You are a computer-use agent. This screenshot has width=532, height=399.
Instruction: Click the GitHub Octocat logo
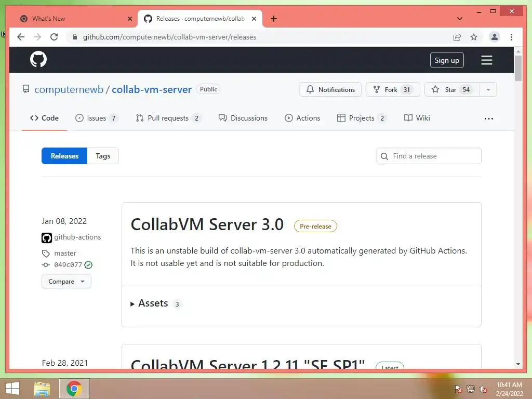38,59
